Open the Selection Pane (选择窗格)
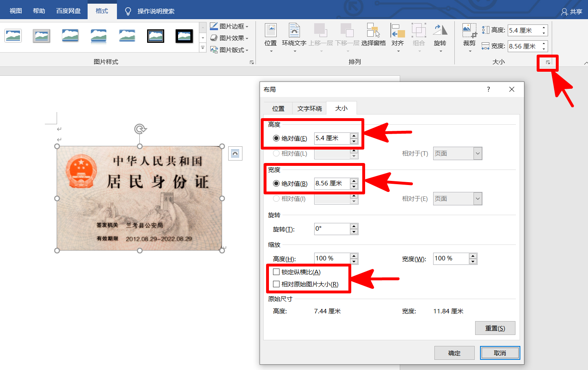Viewport: 588px width, 370px height. click(373, 36)
